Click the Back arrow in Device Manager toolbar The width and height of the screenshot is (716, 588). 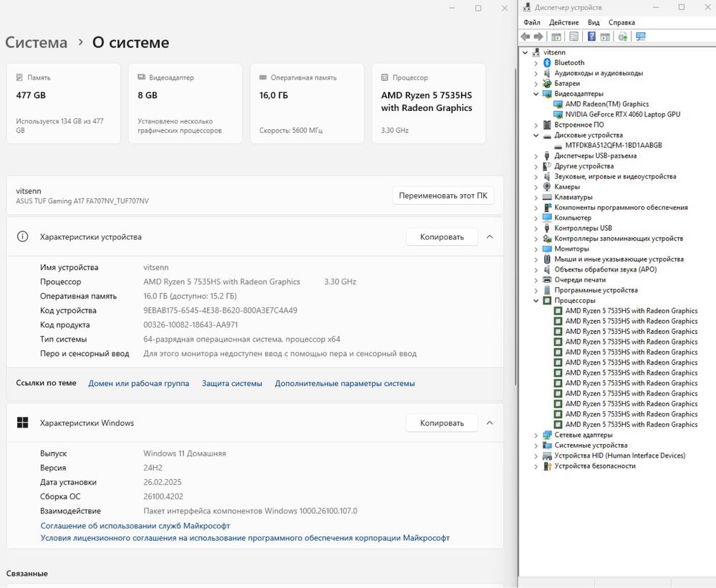(526, 37)
